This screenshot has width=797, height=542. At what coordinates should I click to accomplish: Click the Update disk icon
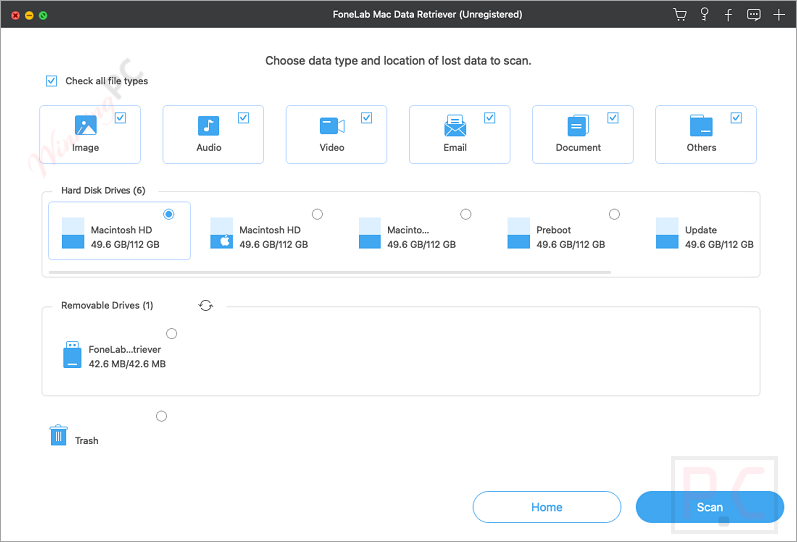667,233
